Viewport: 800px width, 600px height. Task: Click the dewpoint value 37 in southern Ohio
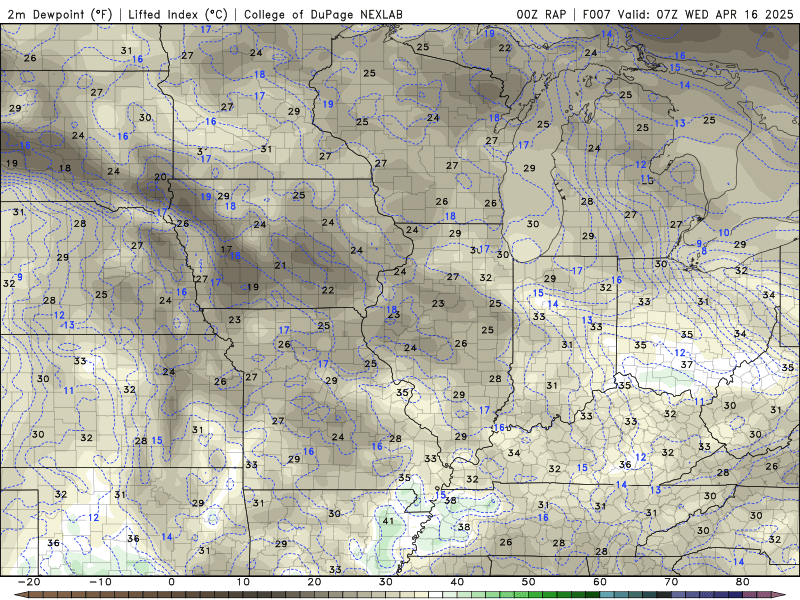[687, 364]
